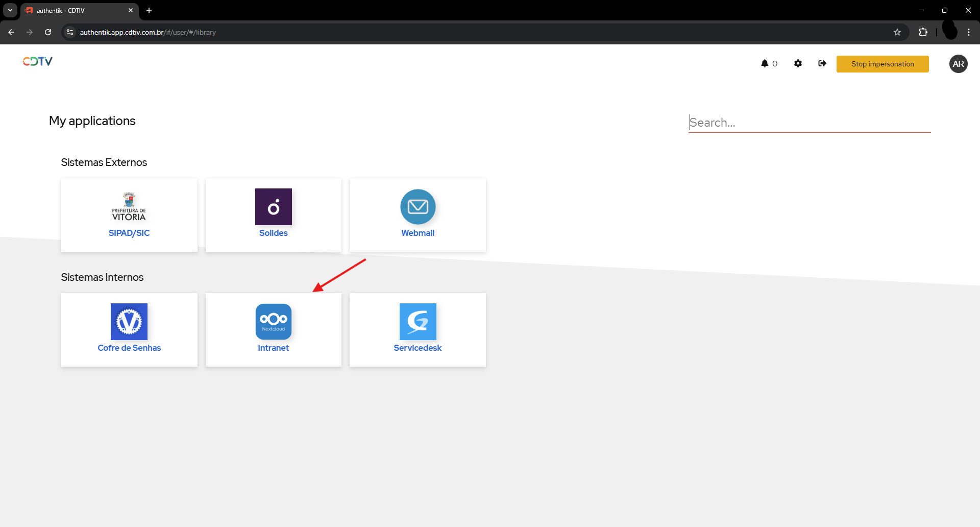Open the tab search dropdown
The width and height of the screenshot is (980, 527).
coord(10,10)
